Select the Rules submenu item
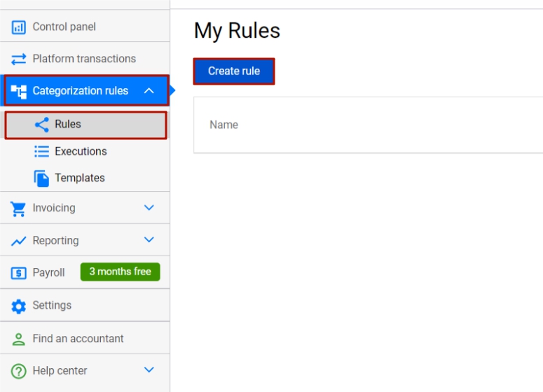 86,125
